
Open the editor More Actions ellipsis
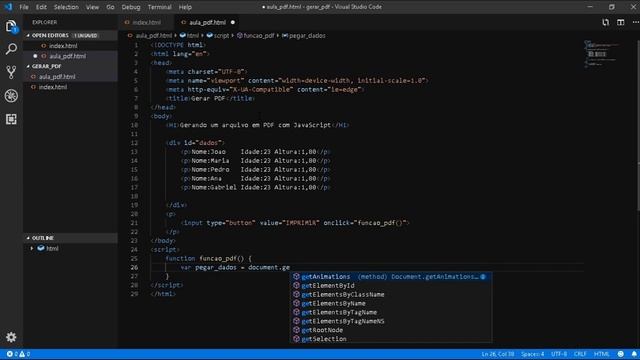635,22
